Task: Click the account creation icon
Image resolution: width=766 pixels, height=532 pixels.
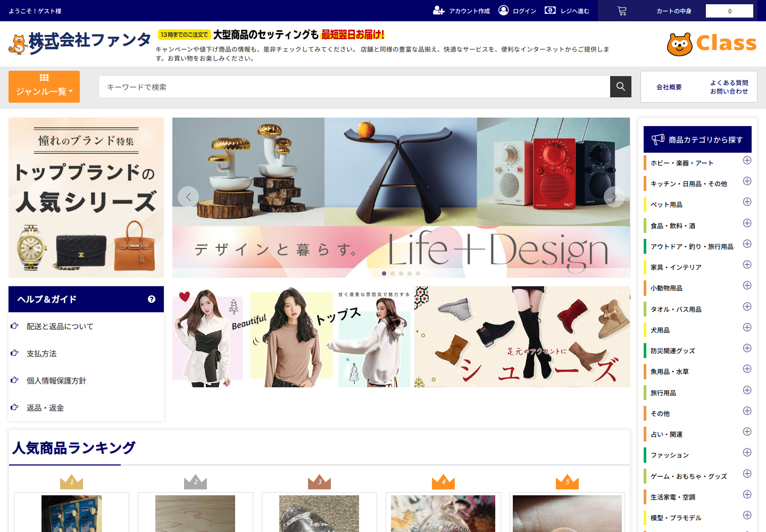Action: tap(439, 11)
